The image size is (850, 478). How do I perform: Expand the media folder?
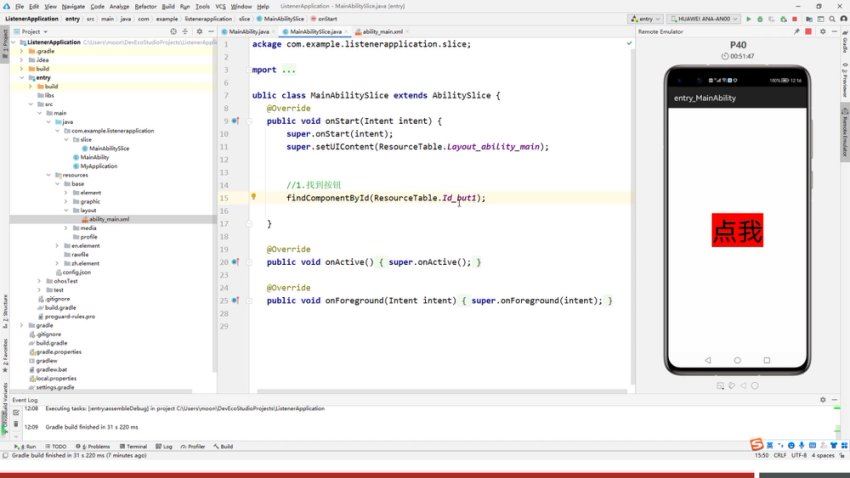coord(66,228)
